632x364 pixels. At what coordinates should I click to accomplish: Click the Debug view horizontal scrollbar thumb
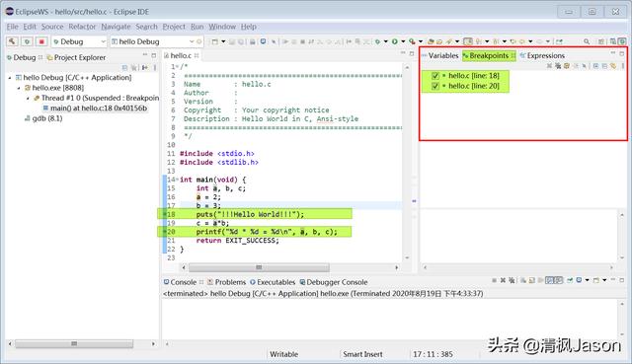74,343
